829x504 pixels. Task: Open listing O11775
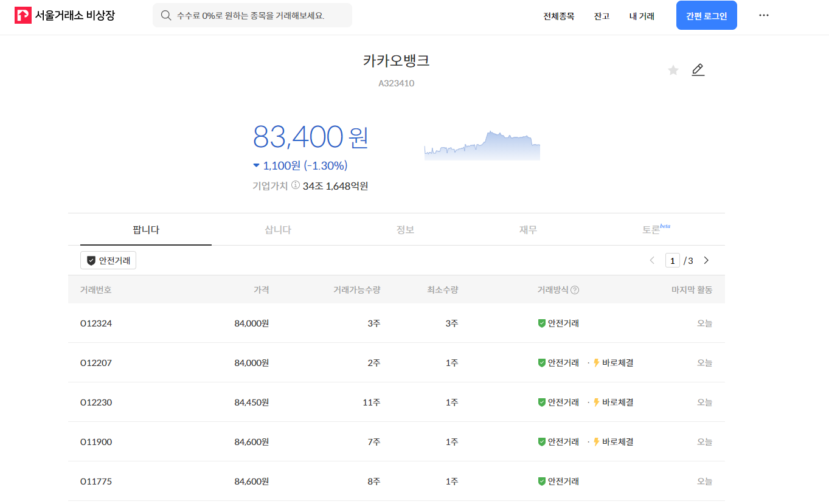click(397, 481)
